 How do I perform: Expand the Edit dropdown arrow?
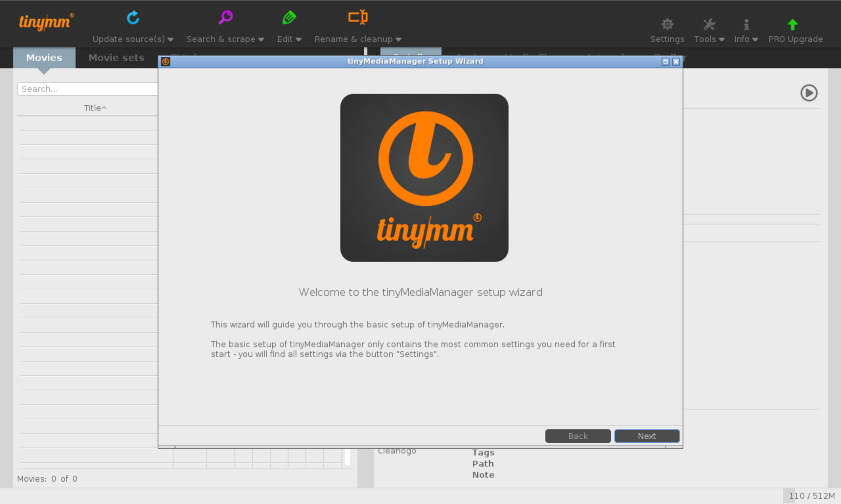point(299,40)
